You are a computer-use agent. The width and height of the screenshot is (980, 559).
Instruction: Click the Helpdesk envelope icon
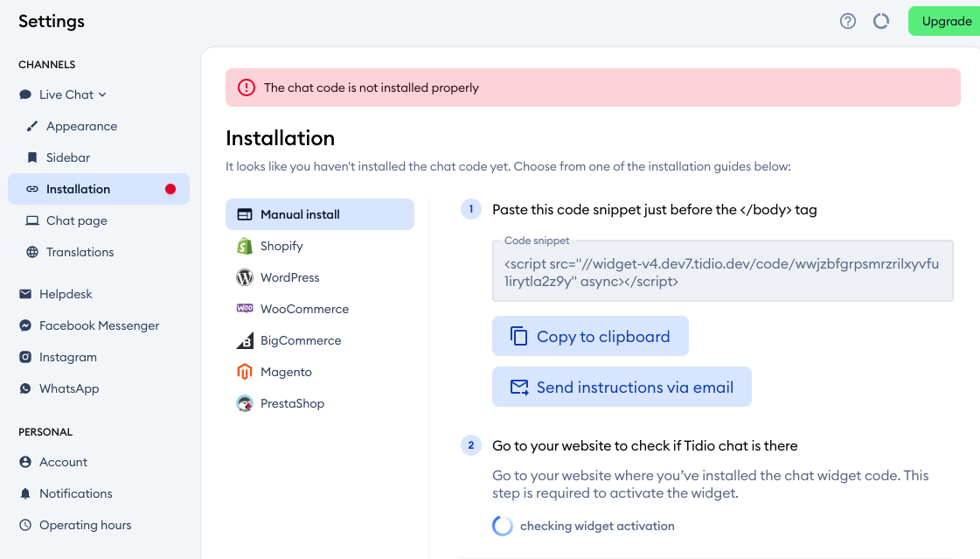(25, 294)
